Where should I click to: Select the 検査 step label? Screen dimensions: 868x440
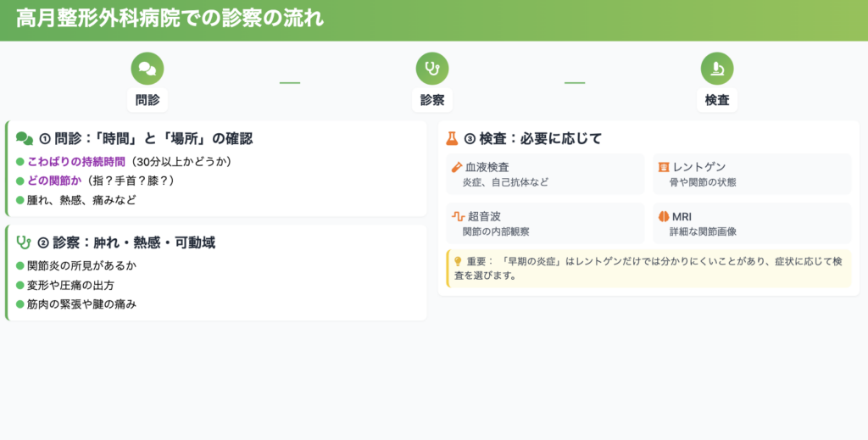717,100
